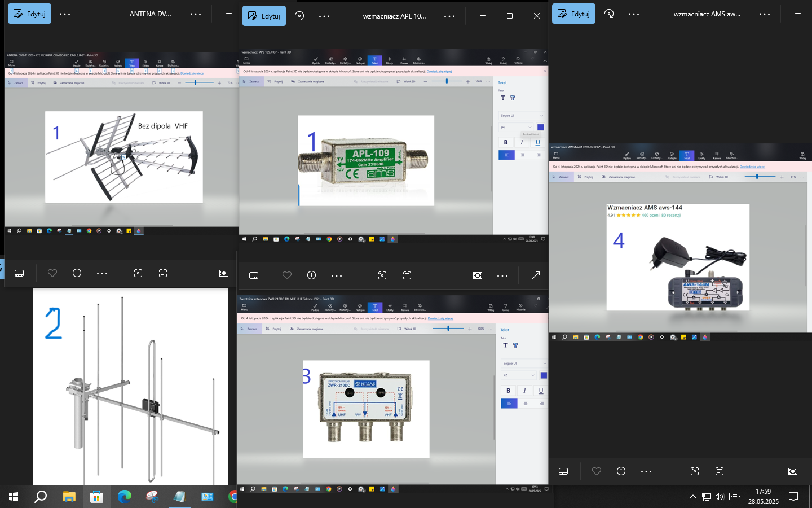Show file info in the wzmacniacz AMS window

[x=621, y=471]
